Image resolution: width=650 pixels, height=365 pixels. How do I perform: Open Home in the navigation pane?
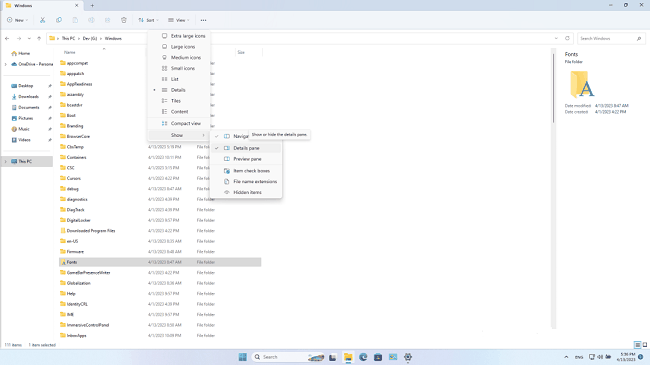click(x=21, y=53)
